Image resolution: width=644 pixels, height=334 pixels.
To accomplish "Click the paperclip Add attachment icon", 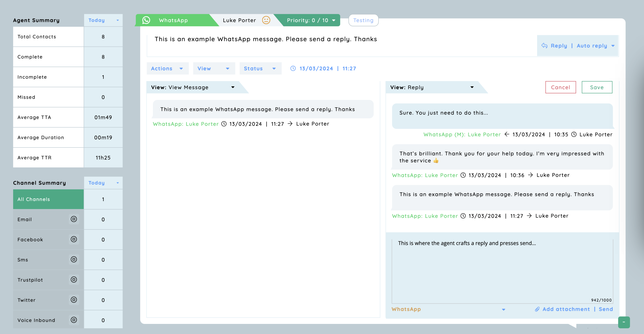I will pos(537,309).
